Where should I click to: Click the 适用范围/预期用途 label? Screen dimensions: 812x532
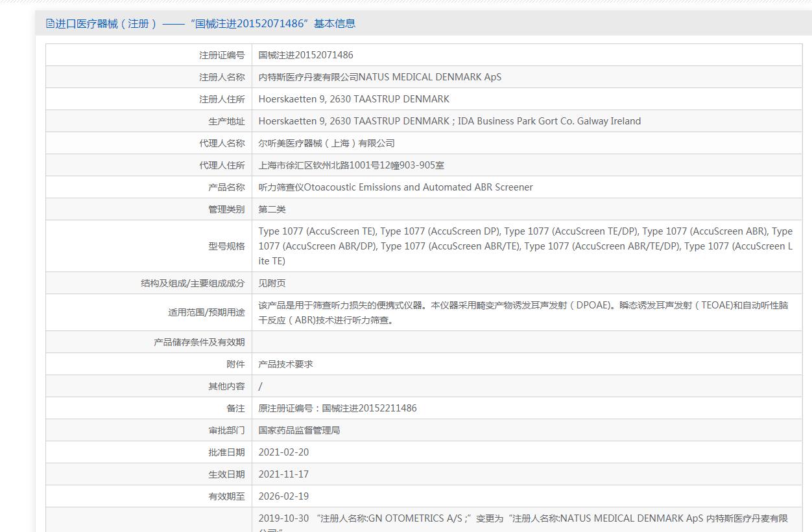[206, 312]
